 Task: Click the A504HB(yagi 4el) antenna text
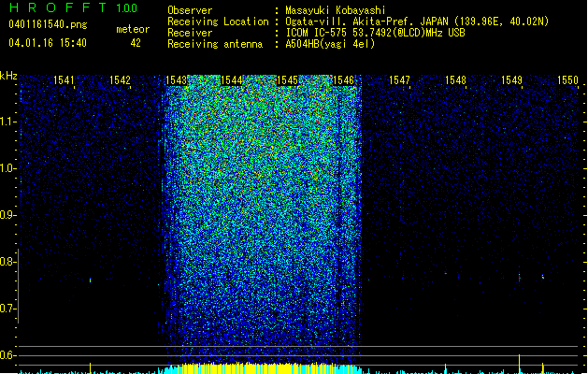(x=330, y=44)
